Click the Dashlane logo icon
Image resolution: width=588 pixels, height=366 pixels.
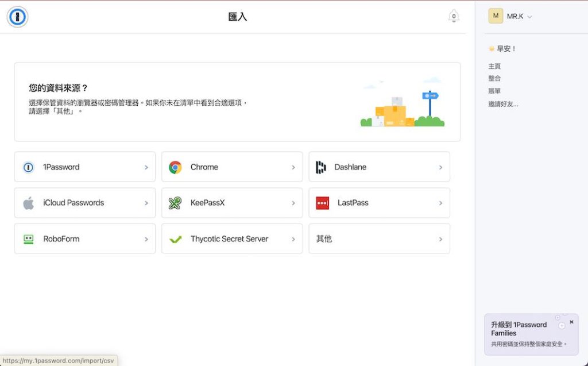pos(320,167)
